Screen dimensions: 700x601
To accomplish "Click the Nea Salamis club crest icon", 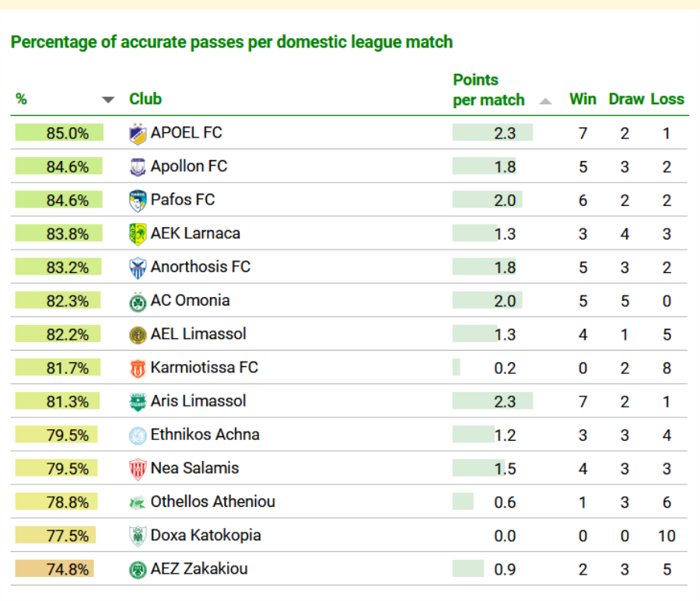I will (x=138, y=469).
